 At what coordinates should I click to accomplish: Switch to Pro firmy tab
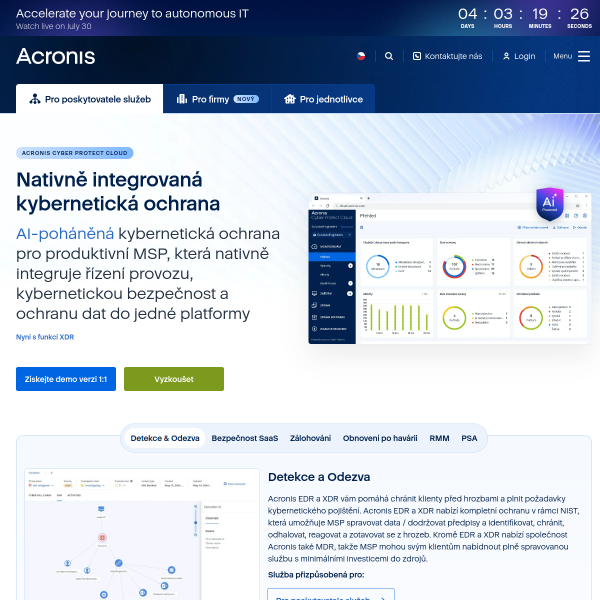point(217,99)
